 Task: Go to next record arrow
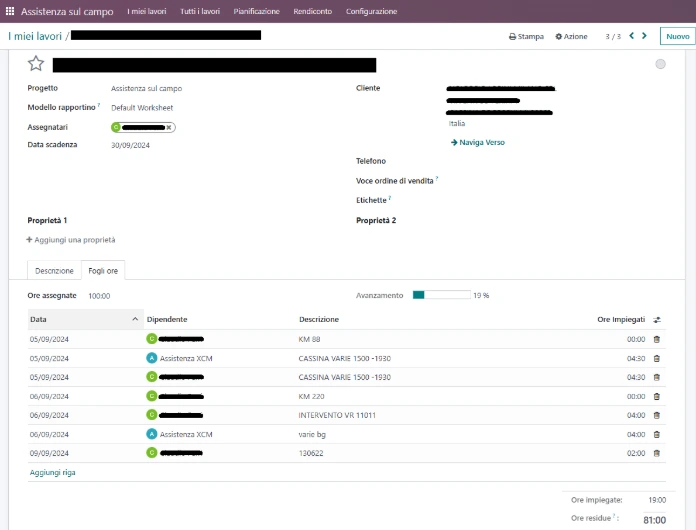(x=645, y=36)
